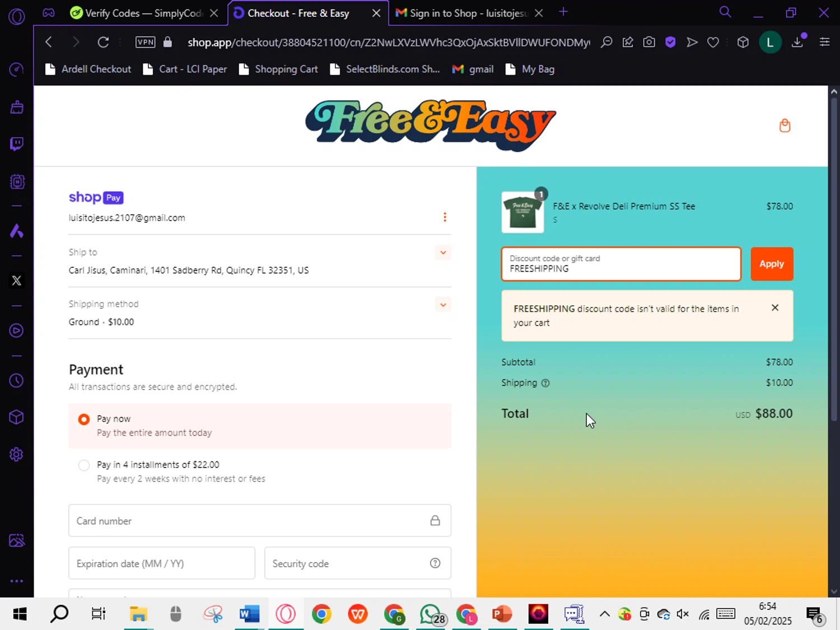Switch to Checkout - Free & Easy tab
Viewport: 840px width, 630px height.
pos(298,13)
